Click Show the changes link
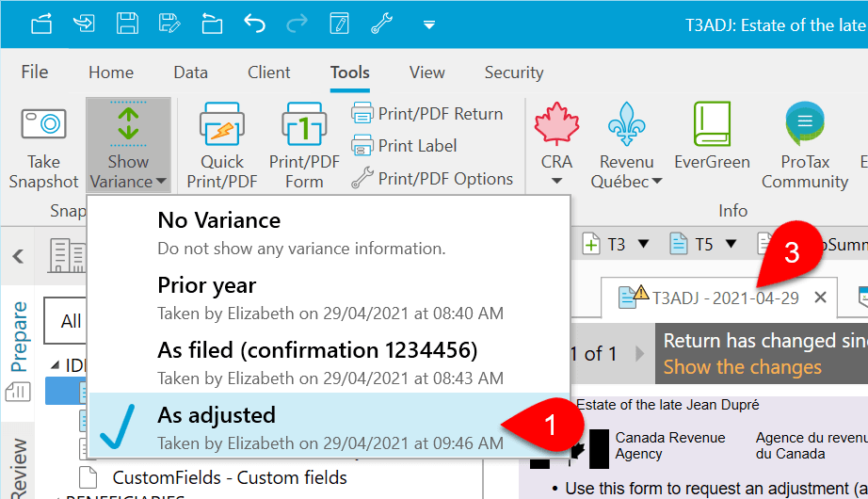The height and width of the screenshot is (499, 868). [743, 366]
